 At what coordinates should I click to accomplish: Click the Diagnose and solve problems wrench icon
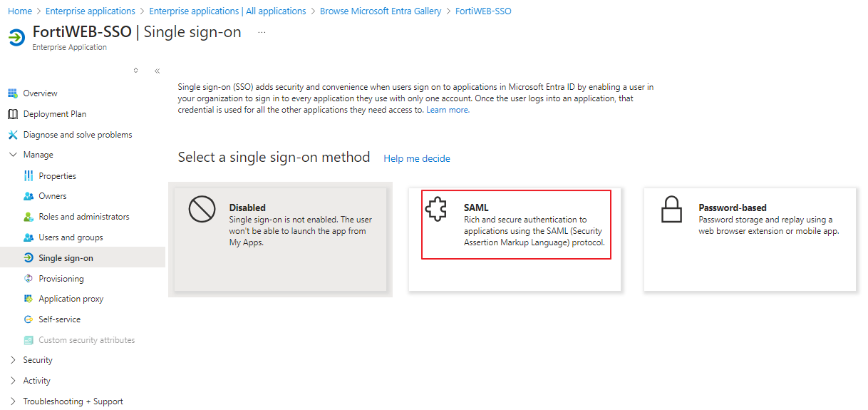[x=12, y=135]
